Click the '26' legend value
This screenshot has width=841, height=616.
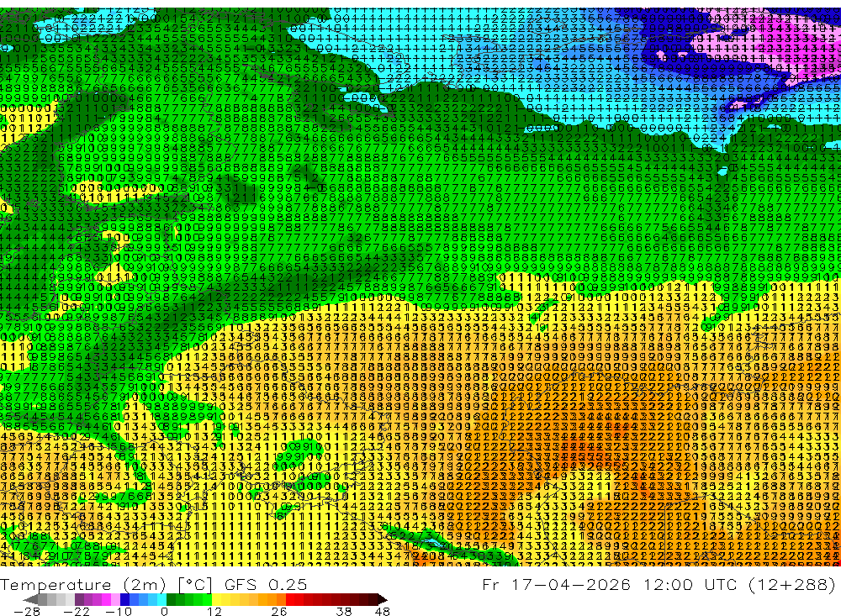pyautogui.click(x=278, y=612)
